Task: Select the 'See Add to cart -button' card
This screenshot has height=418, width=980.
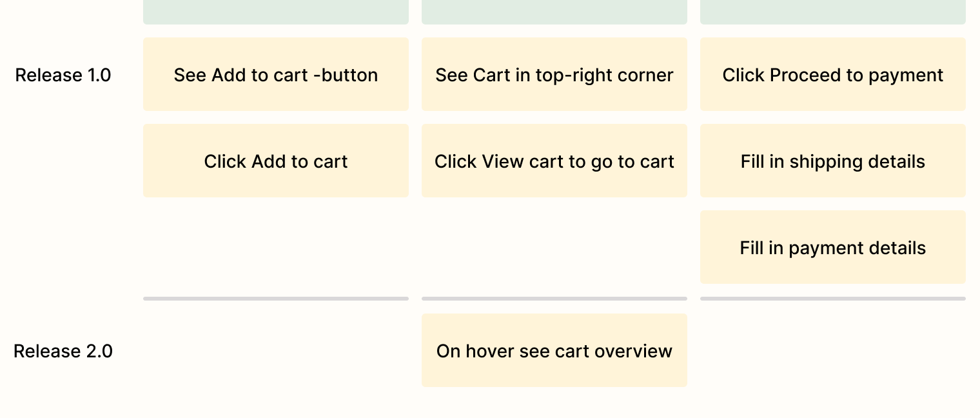Action: [x=276, y=74]
